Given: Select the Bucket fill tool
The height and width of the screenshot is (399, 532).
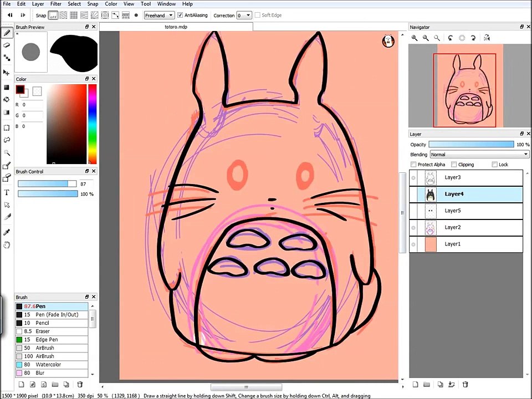Looking at the screenshot, I should pos(7,99).
